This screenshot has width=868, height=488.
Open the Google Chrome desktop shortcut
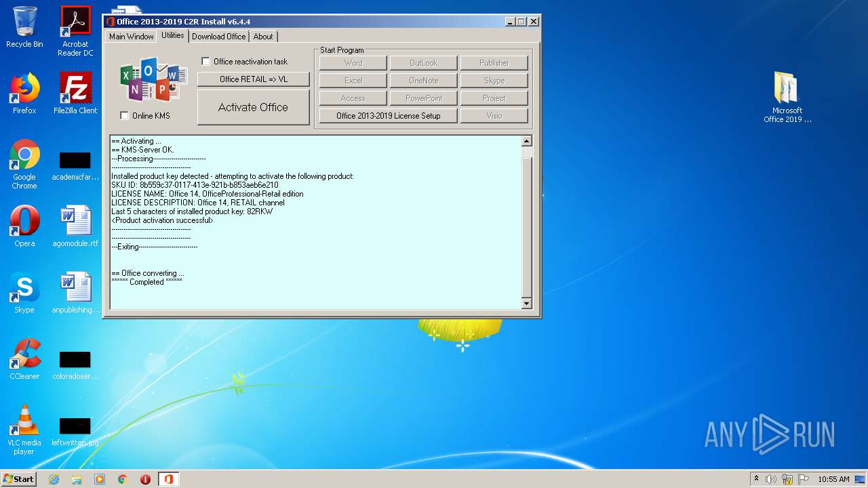[x=24, y=164]
